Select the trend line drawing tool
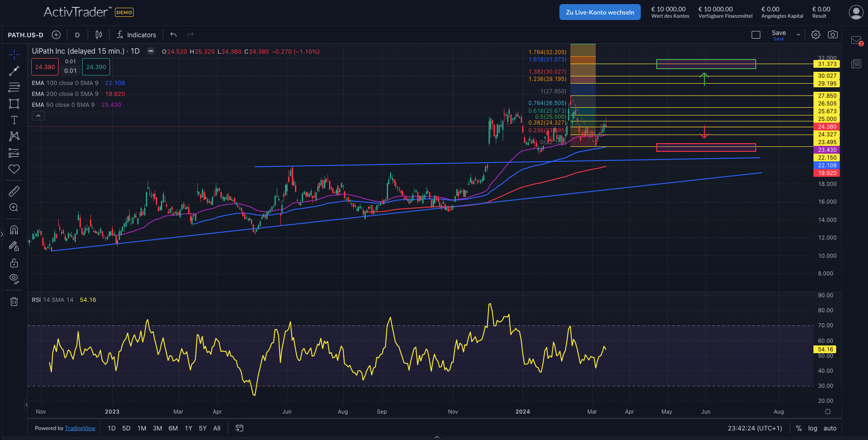 (x=14, y=71)
